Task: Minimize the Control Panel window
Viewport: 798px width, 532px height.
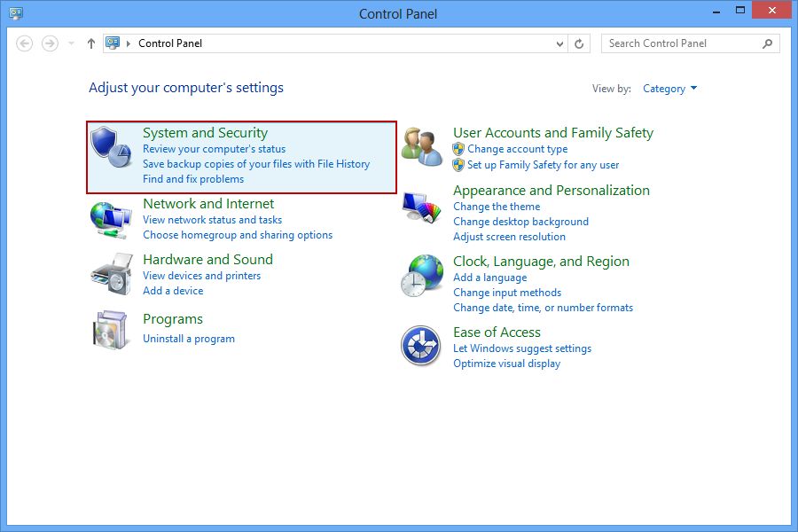Action: (716, 11)
